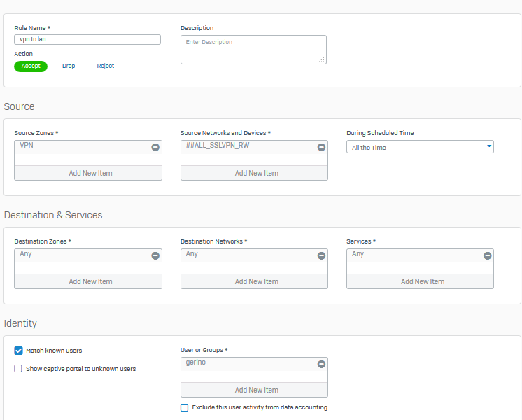Remove VPN from Source Zones list
Viewport: 522px width, 420px height.
coord(155,147)
